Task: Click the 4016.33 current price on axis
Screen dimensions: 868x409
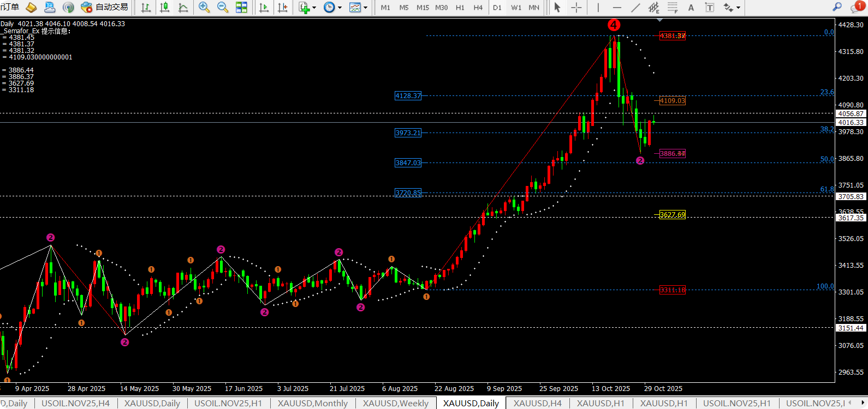Action: pos(851,123)
